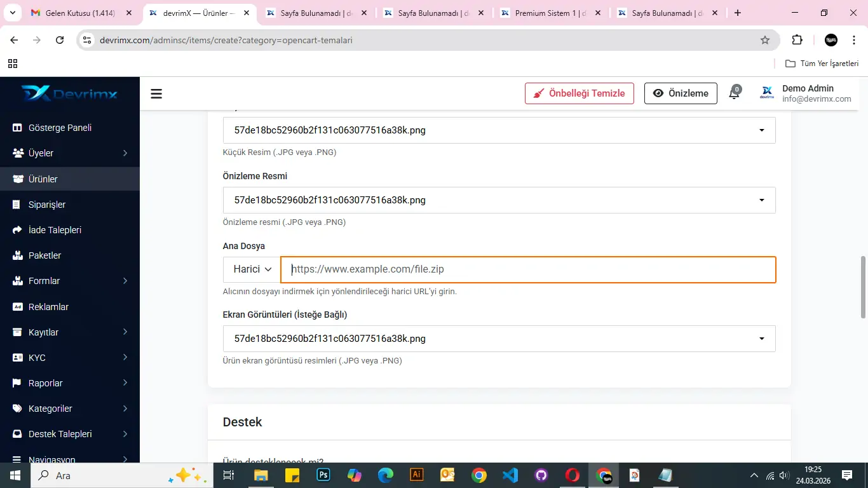Click the Önbelleği Temizle button

(x=579, y=93)
